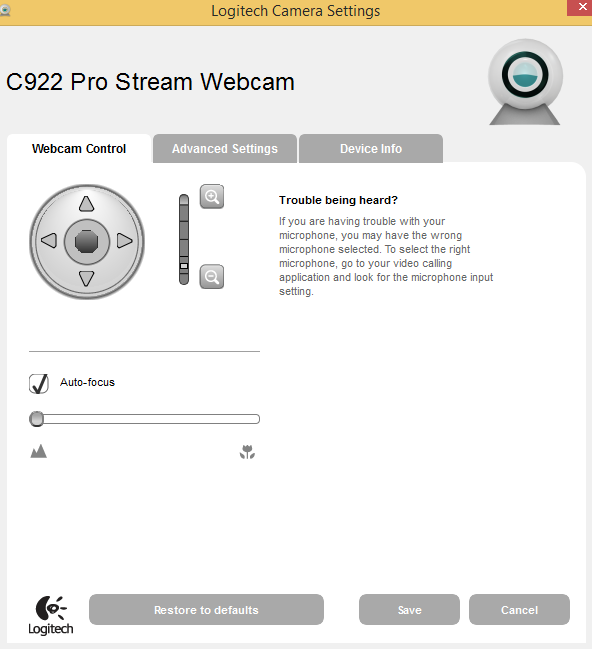Click the center reset button of pan pad
The width and height of the screenshot is (592, 649).
pos(87,241)
